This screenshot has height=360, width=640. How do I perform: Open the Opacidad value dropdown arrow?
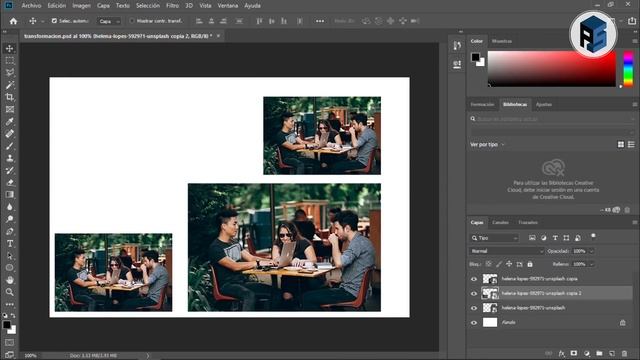pyautogui.click(x=591, y=251)
